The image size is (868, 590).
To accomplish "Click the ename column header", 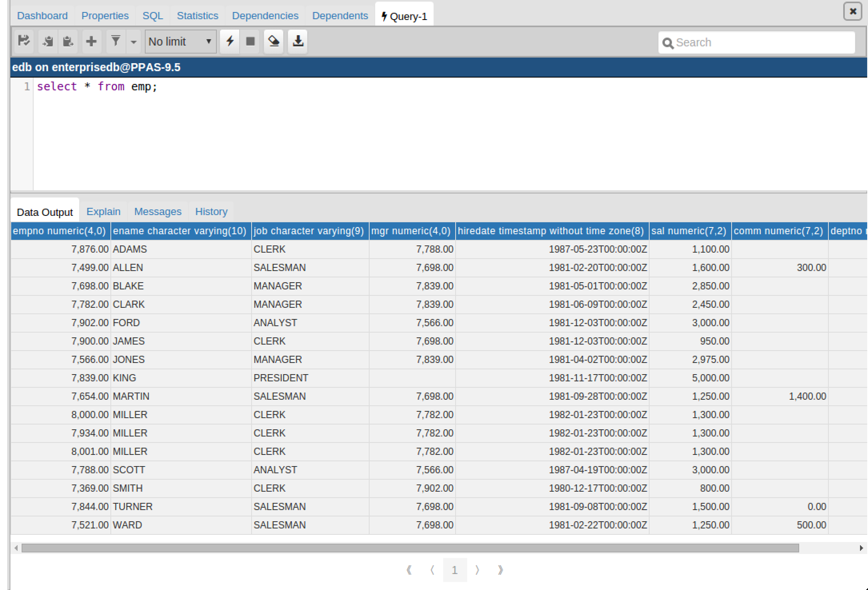I will pyautogui.click(x=180, y=231).
